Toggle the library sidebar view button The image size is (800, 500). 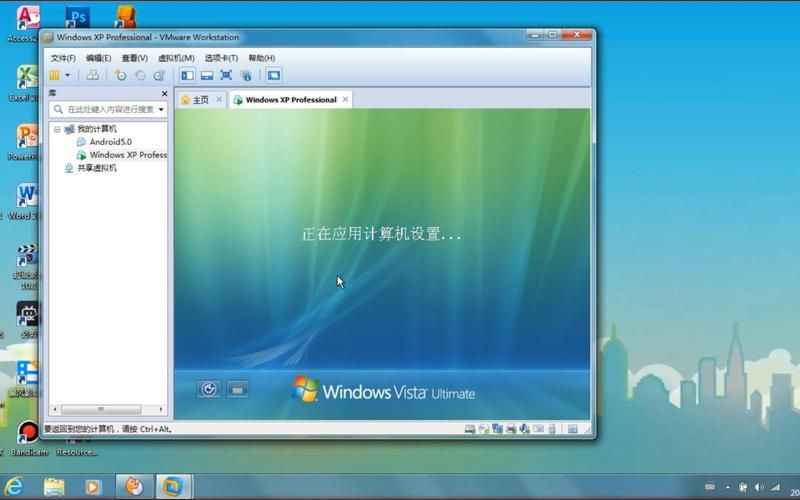[187, 75]
